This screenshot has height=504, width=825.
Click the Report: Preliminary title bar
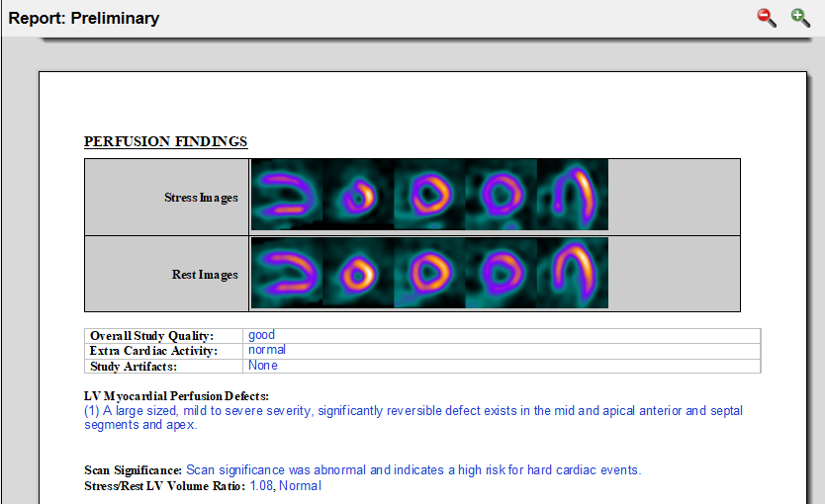84,18
